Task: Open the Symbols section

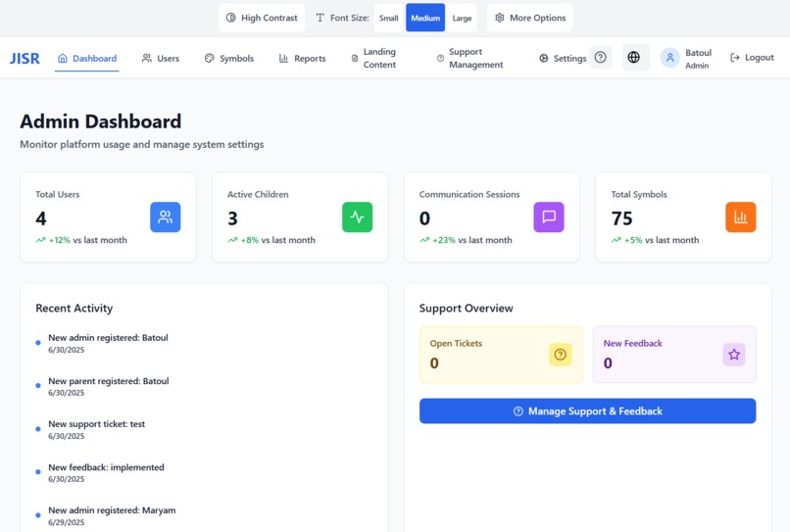Action: click(x=229, y=59)
